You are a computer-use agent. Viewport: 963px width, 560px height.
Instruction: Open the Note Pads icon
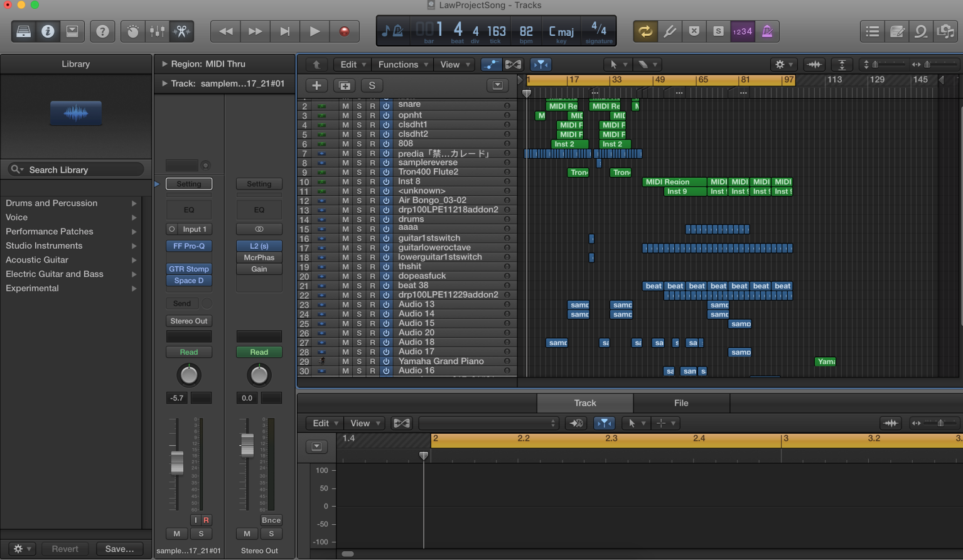click(x=897, y=31)
